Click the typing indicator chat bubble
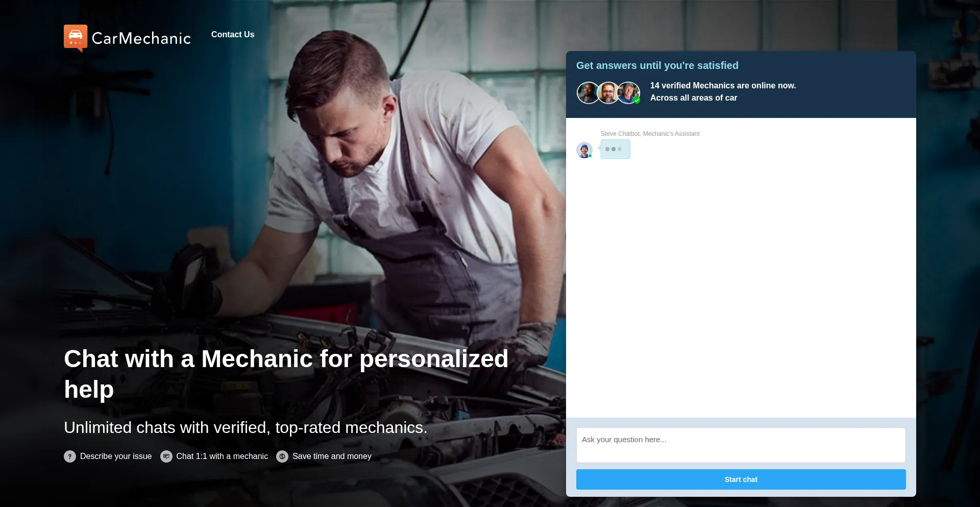 (615, 149)
